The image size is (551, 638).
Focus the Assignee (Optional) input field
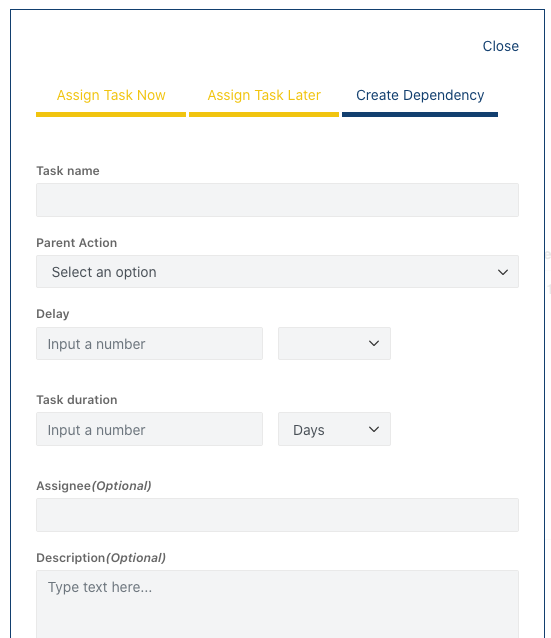coord(277,515)
